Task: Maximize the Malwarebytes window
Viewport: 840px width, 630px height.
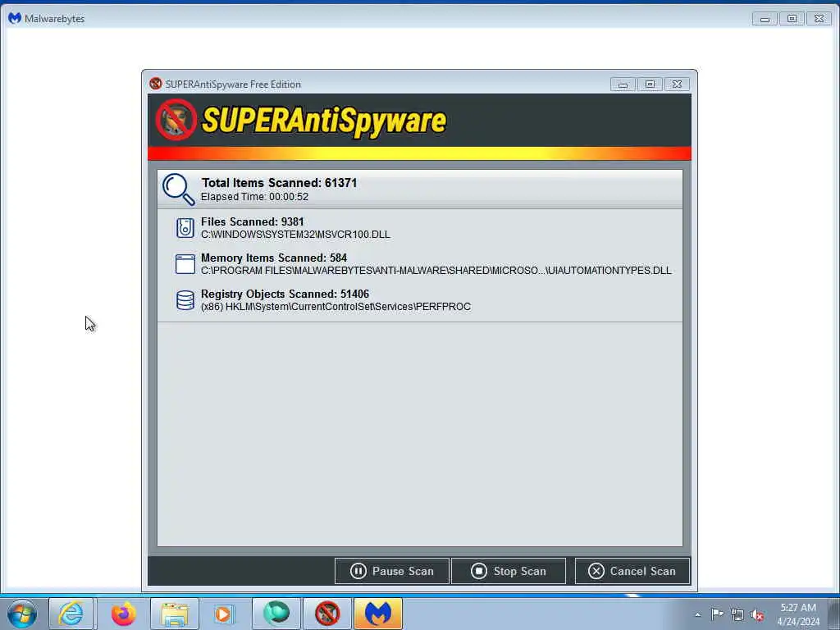Action: pyautogui.click(x=792, y=19)
